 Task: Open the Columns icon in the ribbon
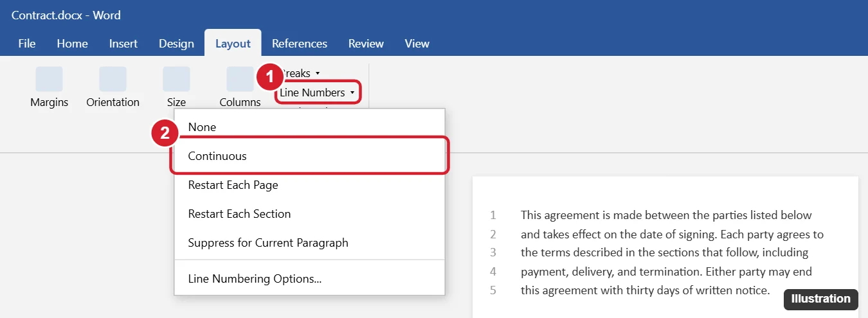pyautogui.click(x=240, y=79)
